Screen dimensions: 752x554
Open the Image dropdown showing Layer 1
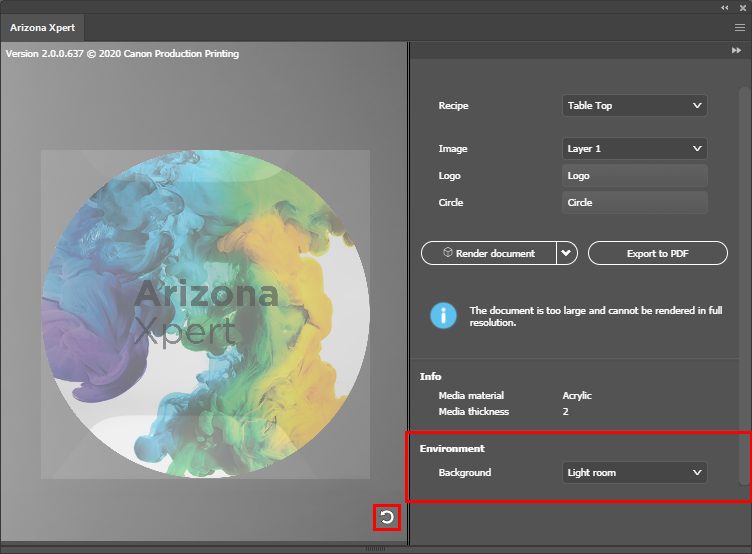pos(634,149)
